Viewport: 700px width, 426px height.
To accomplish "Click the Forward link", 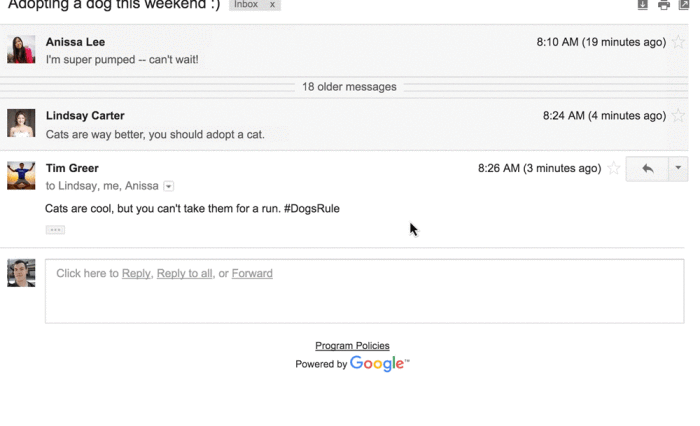I will pos(252,273).
